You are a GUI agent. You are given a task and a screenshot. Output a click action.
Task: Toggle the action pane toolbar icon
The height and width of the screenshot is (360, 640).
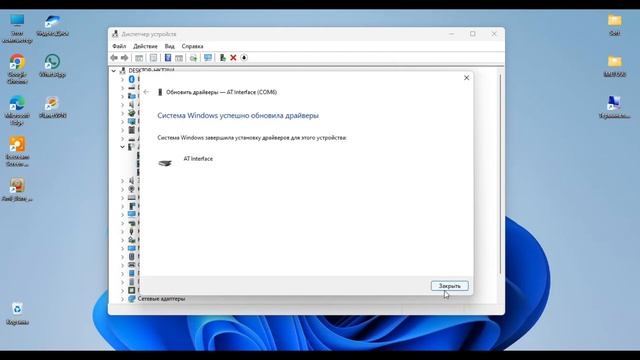coord(179,58)
